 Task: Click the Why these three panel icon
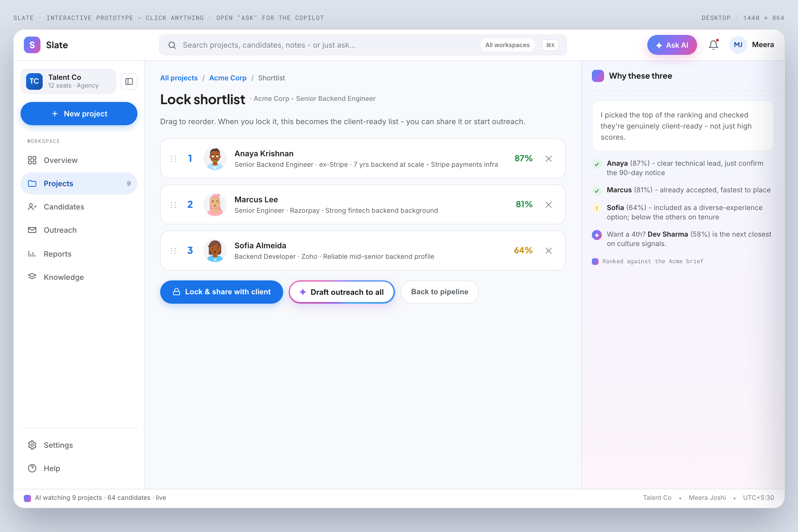pos(597,76)
